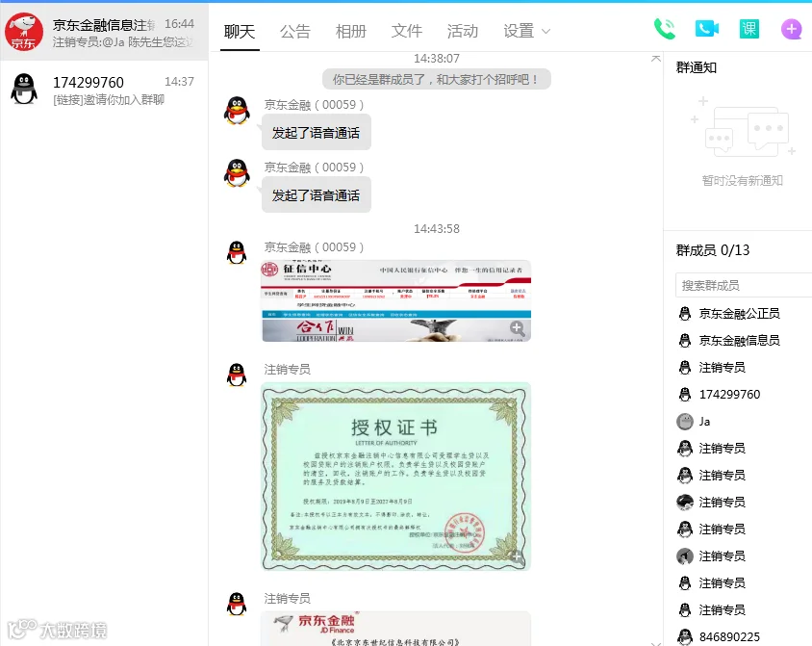Open the 相册 tab

tap(351, 32)
